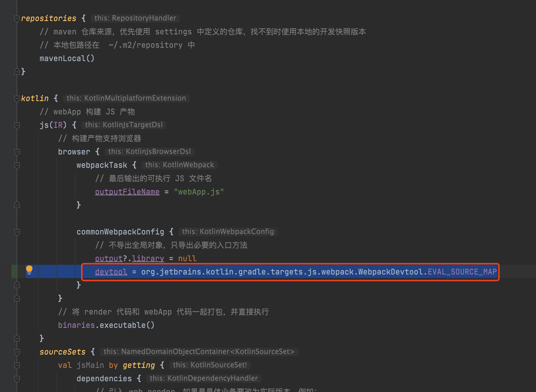
Task: Fold the browser block in gutter
Action: click(17, 152)
